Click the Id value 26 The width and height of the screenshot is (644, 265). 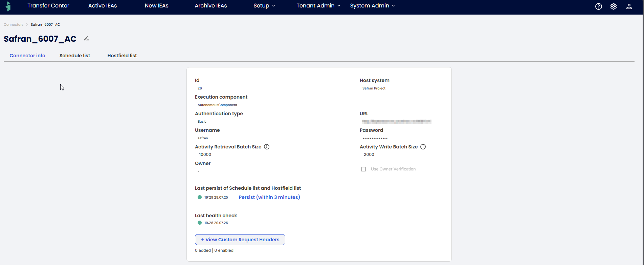(x=200, y=88)
